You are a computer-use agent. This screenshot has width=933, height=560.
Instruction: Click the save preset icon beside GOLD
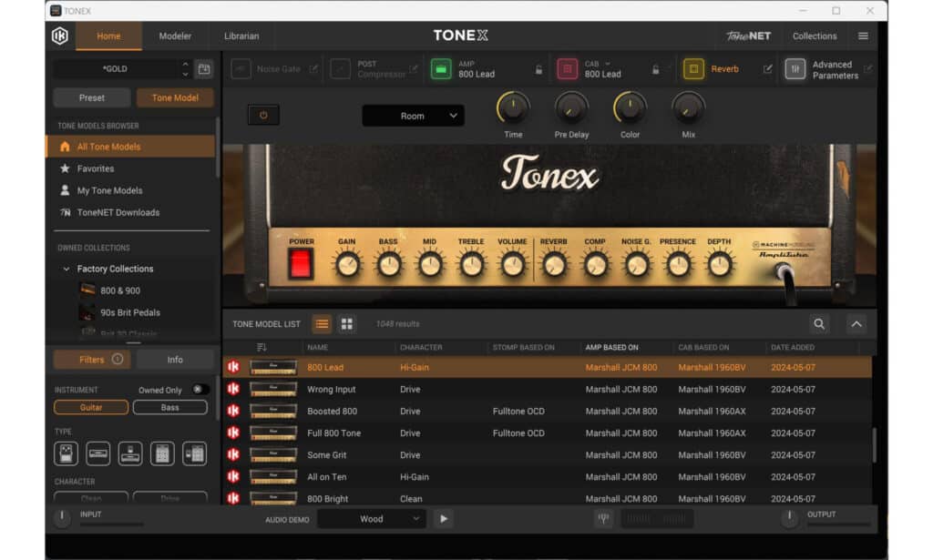point(204,69)
